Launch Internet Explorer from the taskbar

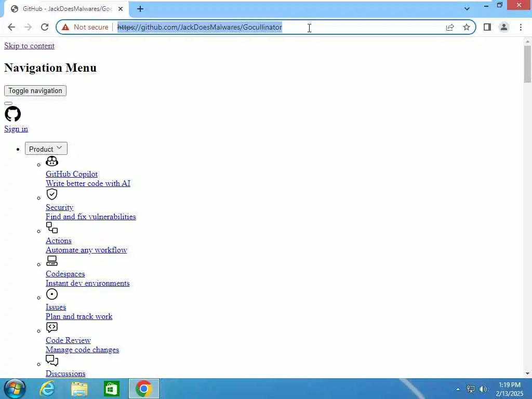tap(47, 389)
